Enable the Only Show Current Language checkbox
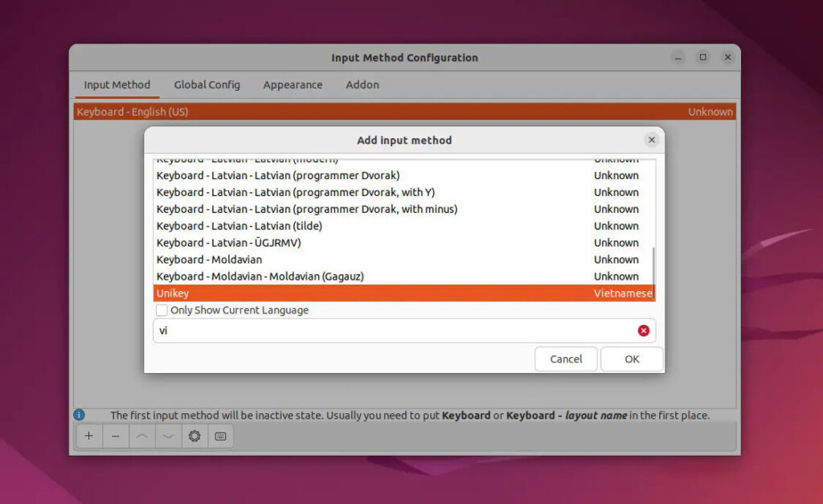Screen dimensions: 823x504 [161, 310]
